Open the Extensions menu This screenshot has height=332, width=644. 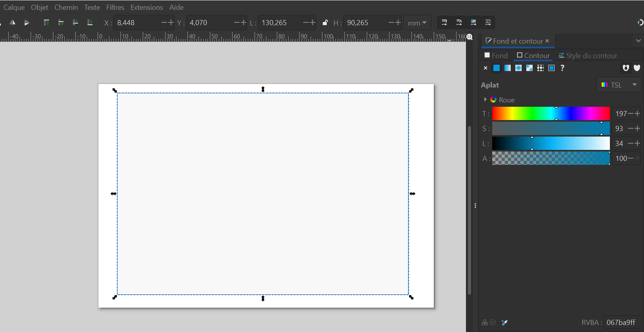[x=147, y=7]
